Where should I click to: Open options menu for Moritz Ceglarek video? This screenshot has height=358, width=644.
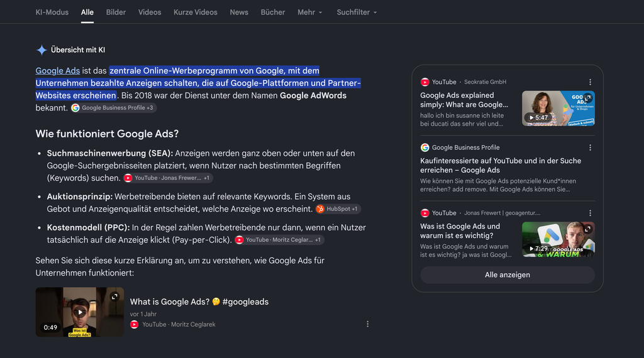[x=367, y=324]
